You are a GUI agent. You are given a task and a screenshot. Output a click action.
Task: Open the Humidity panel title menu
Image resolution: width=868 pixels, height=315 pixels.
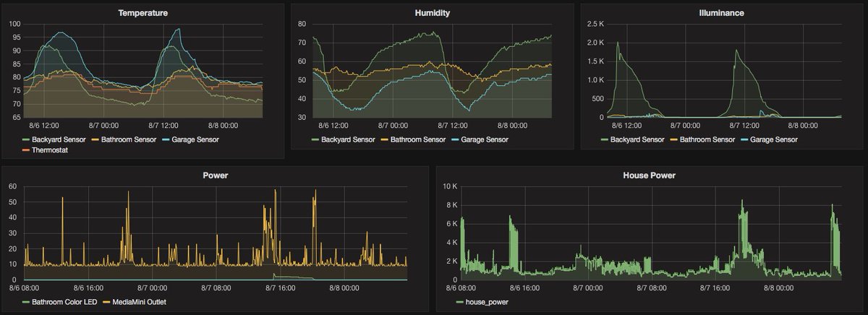coord(432,12)
